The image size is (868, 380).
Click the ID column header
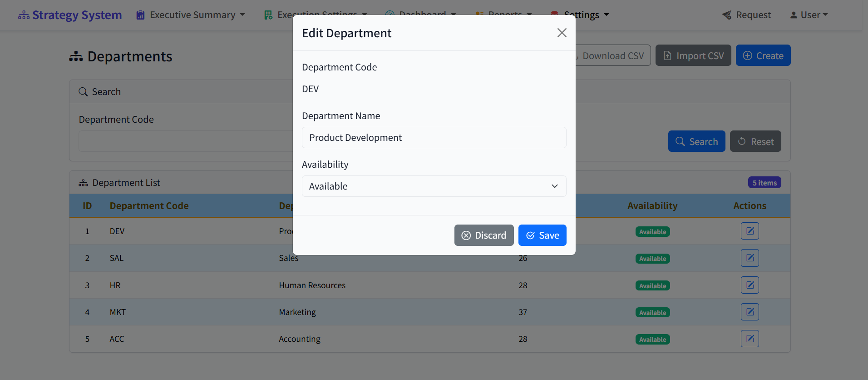87,206
